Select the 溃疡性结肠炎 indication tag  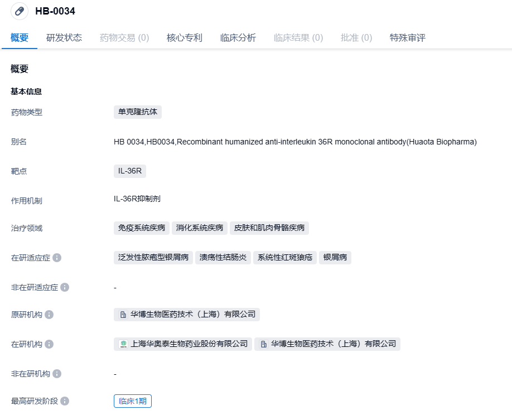point(223,258)
